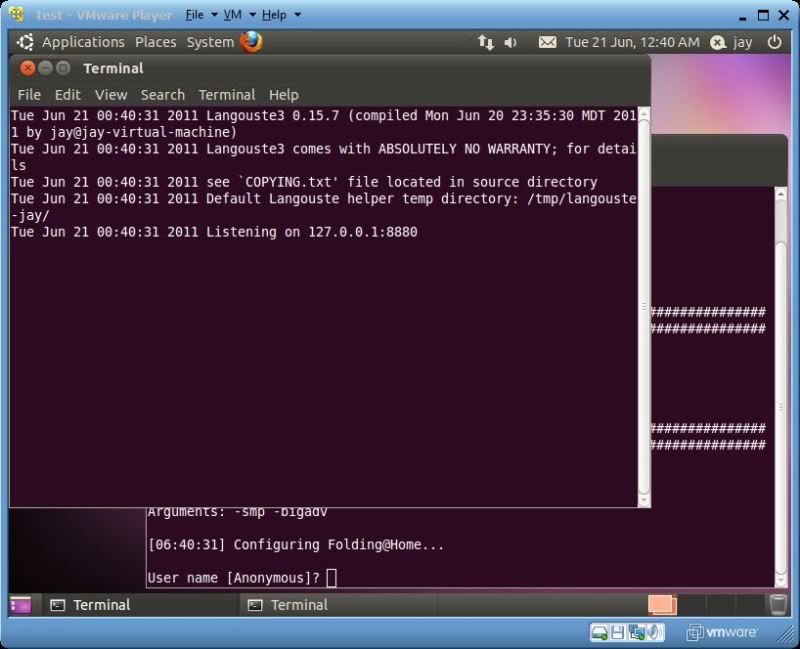800x649 pixels.
Task: Click the VMware window resize grip corner
Action: 784,634
